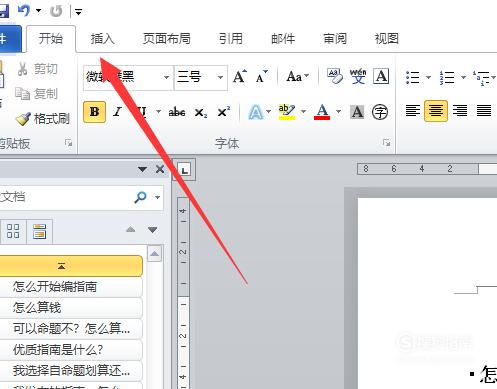The height and width of the screenshot is (389, 497).
Task: Open the 视图 ribbon tab
Action: click(387, 39)
